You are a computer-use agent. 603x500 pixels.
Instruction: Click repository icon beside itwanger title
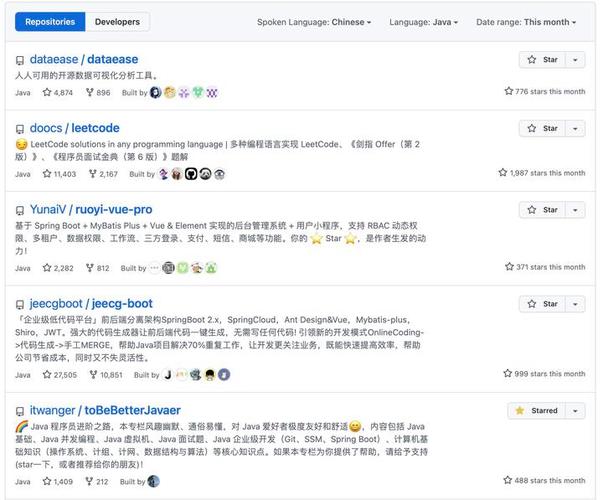pyautogui.click(x=20, y=412)
